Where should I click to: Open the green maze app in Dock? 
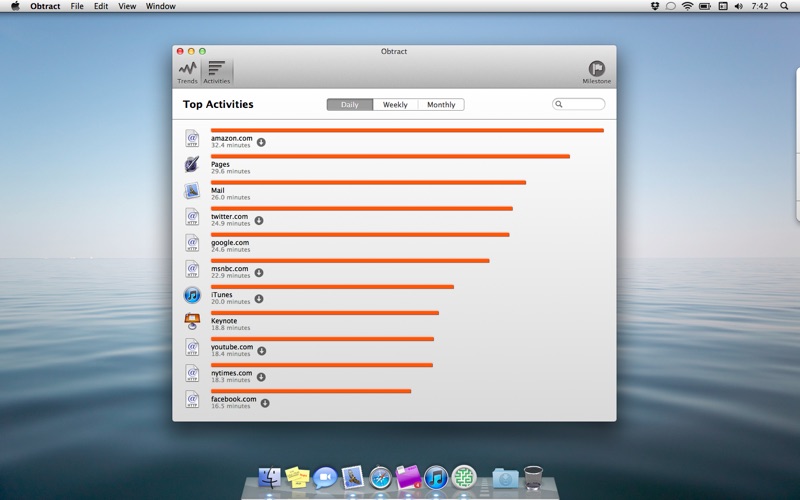point(464,478)
